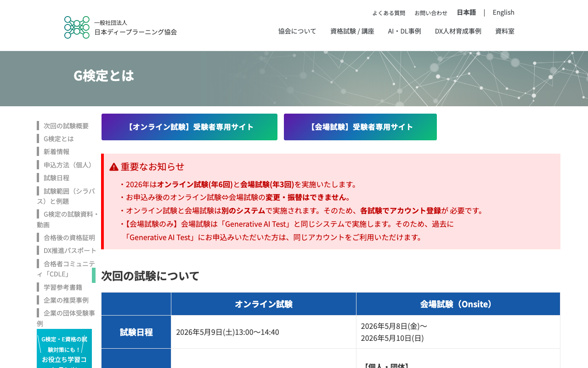This screenshot has width=588, height=368.
Task: Select 次回の試験概要 in the sidebar
Action: (x=66, y=125)
